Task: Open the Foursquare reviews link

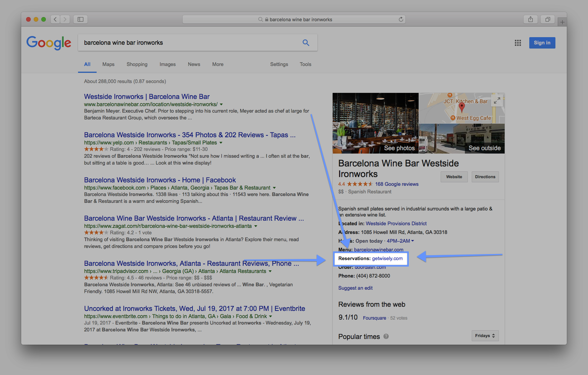Action: pos(374,318)
